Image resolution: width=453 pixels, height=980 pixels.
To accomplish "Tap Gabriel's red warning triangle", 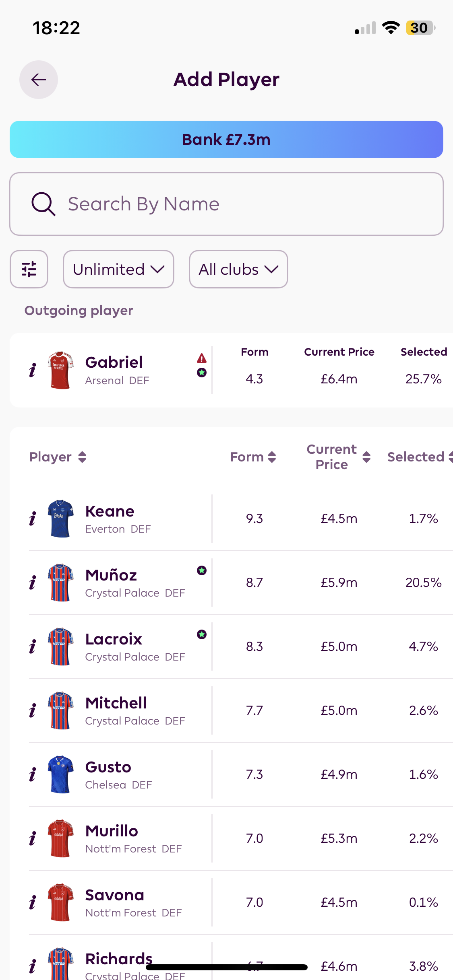I will click(x=202, y=358).
